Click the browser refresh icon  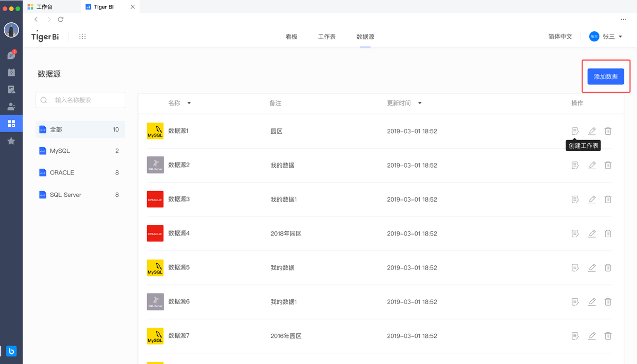(61, 20)
